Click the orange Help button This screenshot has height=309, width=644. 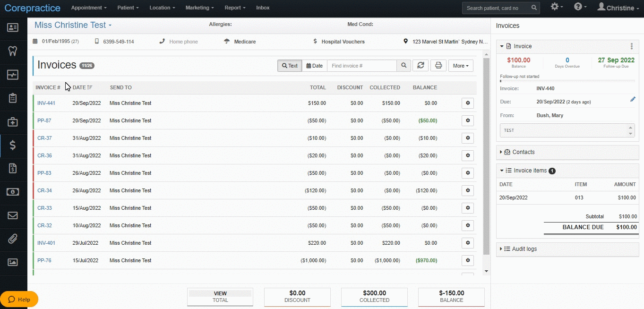coord(19,299)
